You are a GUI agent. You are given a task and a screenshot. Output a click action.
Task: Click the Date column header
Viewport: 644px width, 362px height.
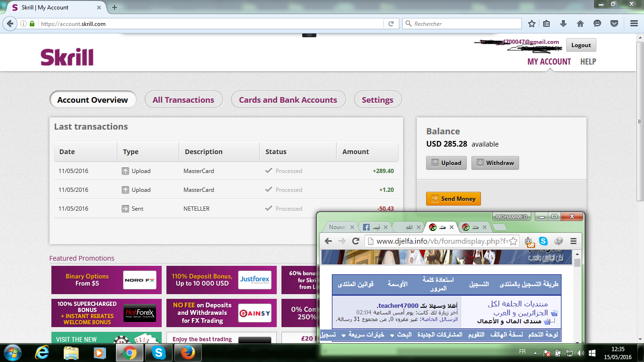[85, 152]
